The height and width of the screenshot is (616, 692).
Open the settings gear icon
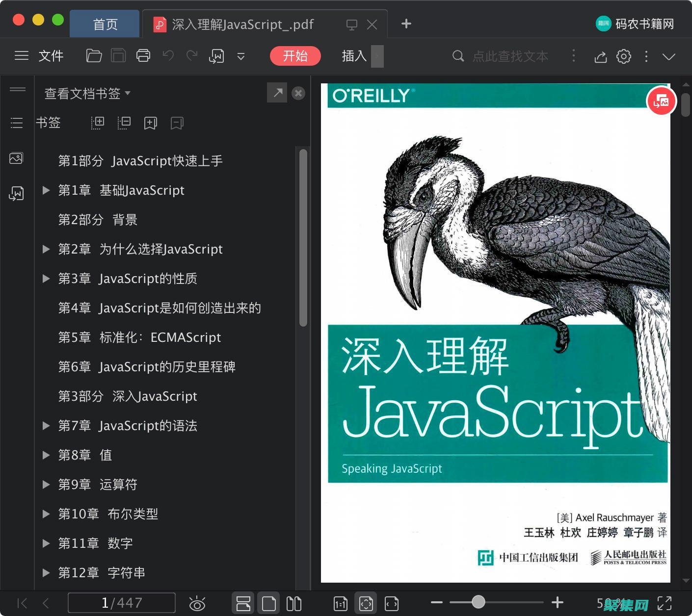623,56
